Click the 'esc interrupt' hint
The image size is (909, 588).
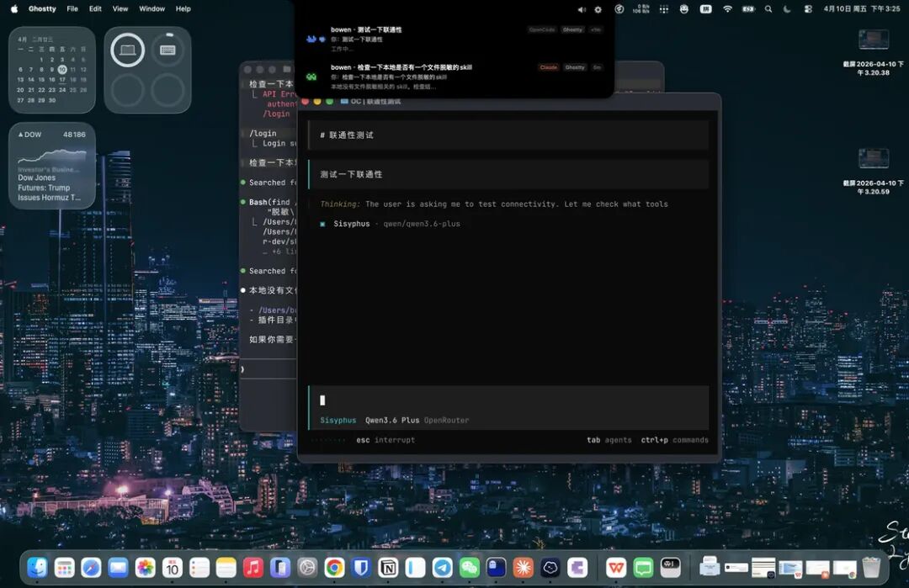click(x=385, y=440)
